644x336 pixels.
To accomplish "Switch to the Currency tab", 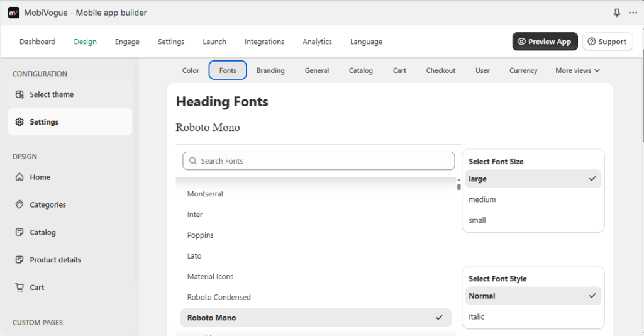I will pyautogui.click(x=523, y=70).
